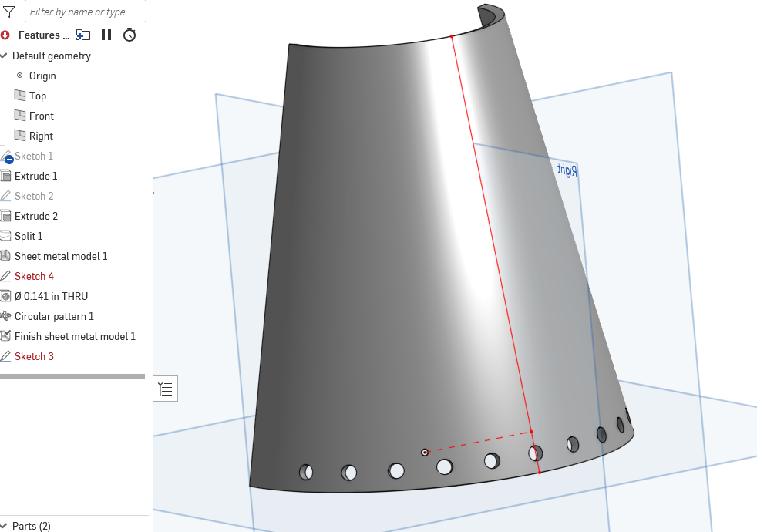Select the Top plane icon
Screen dimensions: 757x532
point(20,95)
